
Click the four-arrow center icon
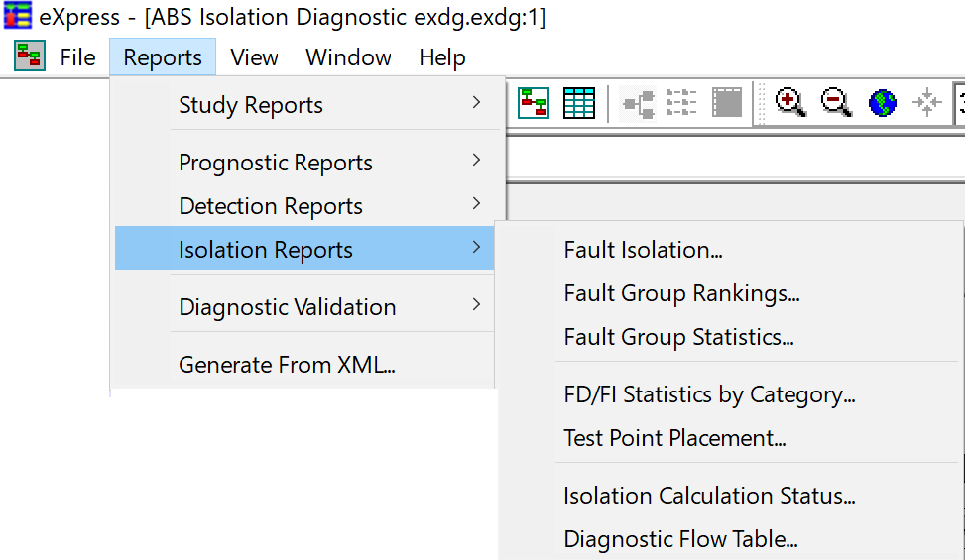[926, 103]
